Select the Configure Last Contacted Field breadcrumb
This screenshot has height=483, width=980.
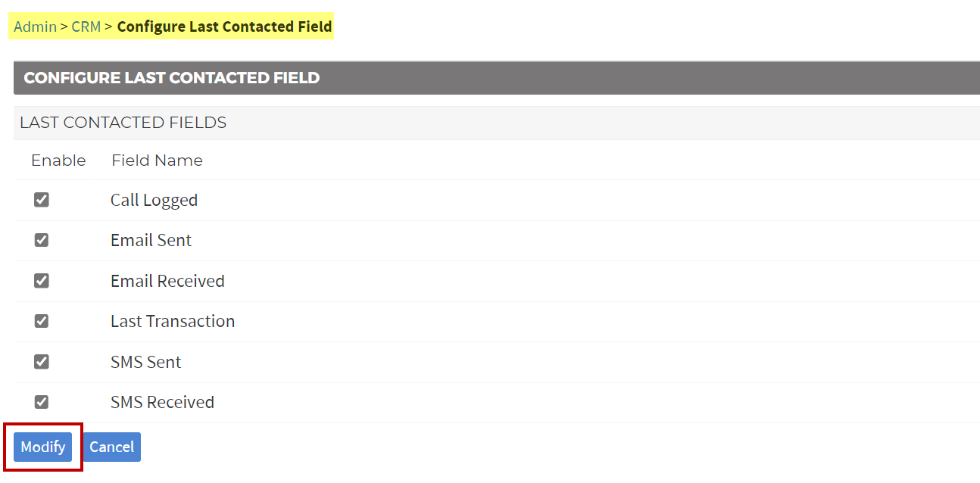[224, 26]
